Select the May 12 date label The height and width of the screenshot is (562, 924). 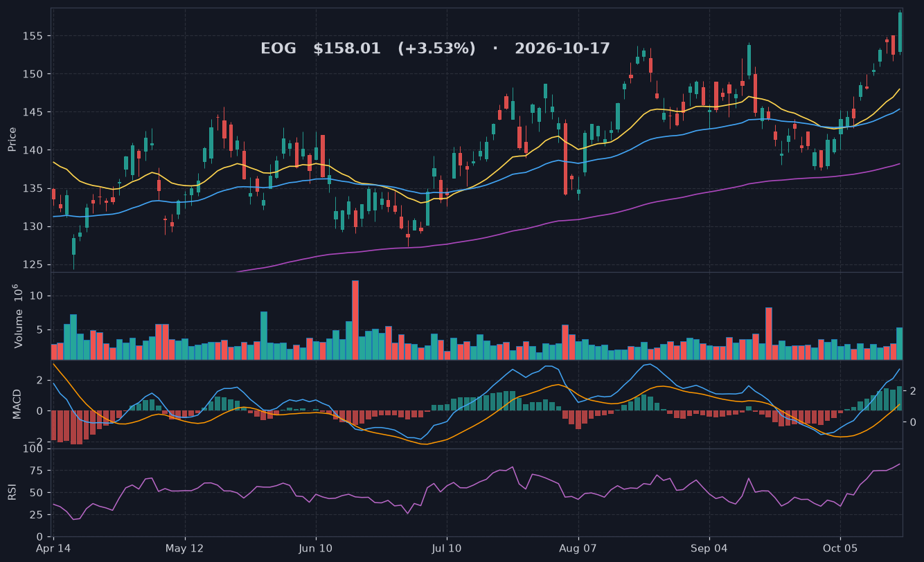(185, 548)
